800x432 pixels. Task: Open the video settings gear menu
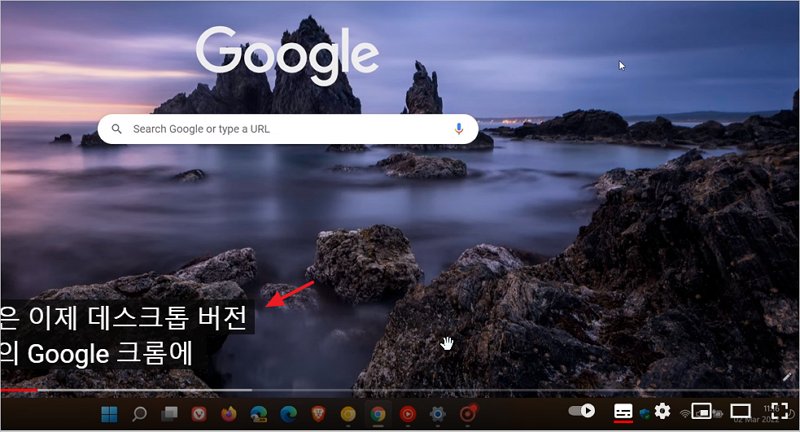point(662,411)
